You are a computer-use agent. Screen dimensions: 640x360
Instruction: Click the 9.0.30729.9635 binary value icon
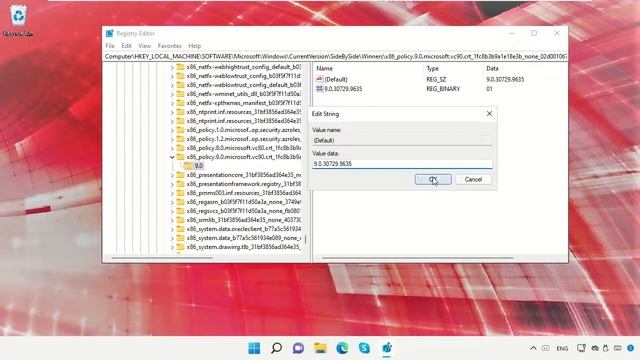(x=320, y=89)
